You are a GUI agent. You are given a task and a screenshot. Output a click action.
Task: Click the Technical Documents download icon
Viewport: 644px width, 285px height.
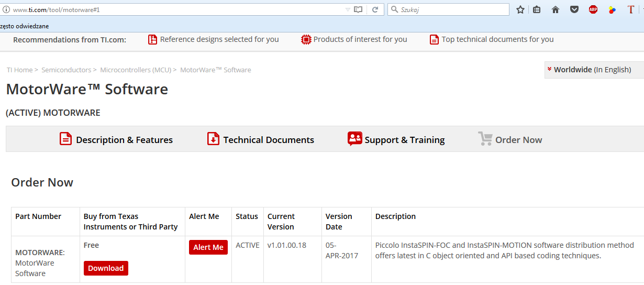(213, 139)
